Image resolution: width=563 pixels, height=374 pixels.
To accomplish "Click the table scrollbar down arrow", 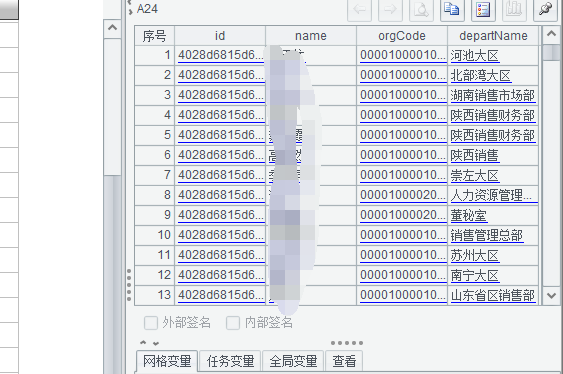I will coord(551,296).
